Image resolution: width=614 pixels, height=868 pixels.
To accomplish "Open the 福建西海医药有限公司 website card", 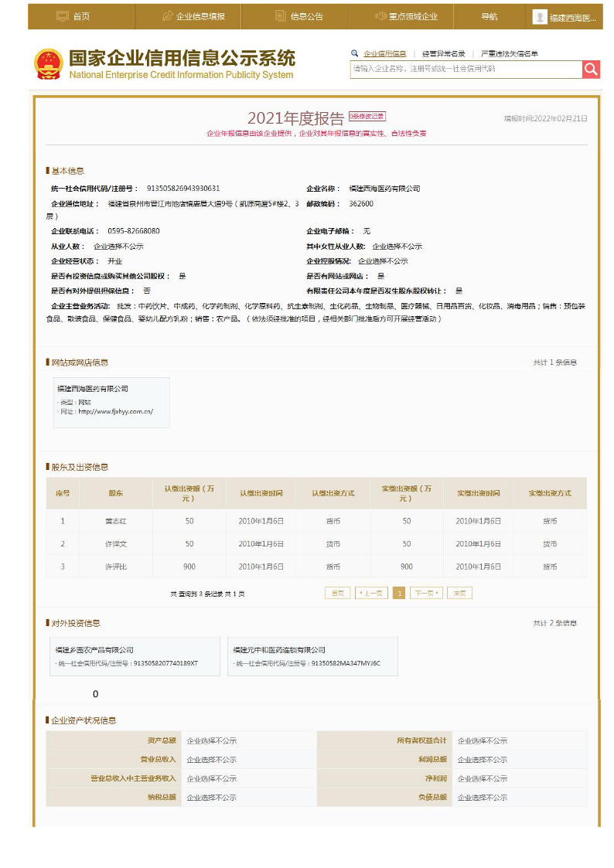I will [111, 403].
